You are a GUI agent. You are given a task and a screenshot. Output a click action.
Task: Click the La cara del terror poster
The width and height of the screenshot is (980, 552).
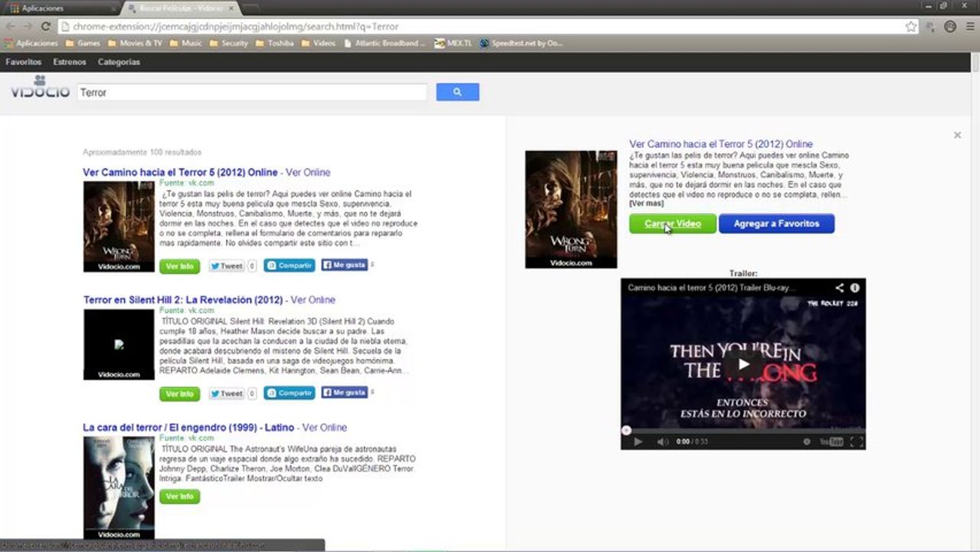tap(119, 488)
